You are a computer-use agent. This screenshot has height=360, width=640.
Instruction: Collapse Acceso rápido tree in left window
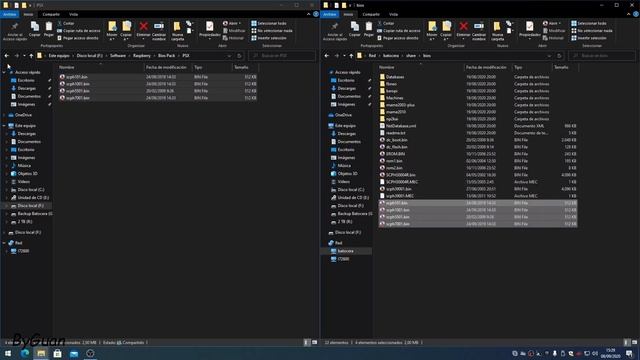(x=4, y=72)
